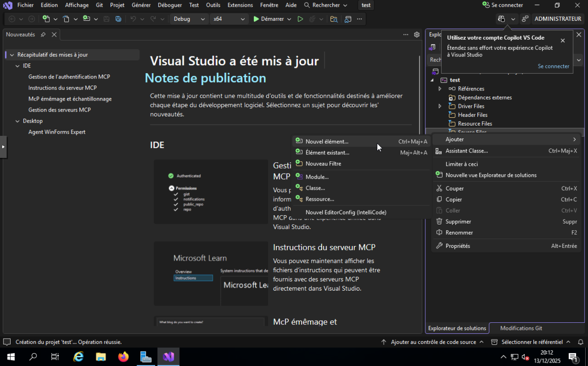
Task: Click the ADMINISTRATEUR button
Action: (x=558, y=19)
